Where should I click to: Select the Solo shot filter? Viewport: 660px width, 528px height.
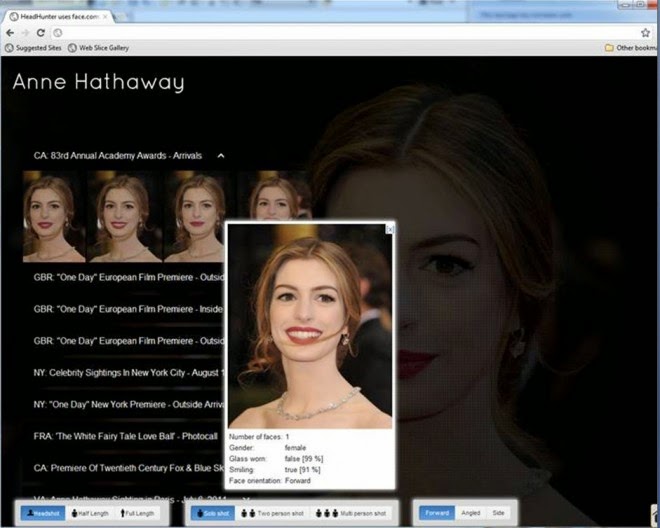coord(213,514)
